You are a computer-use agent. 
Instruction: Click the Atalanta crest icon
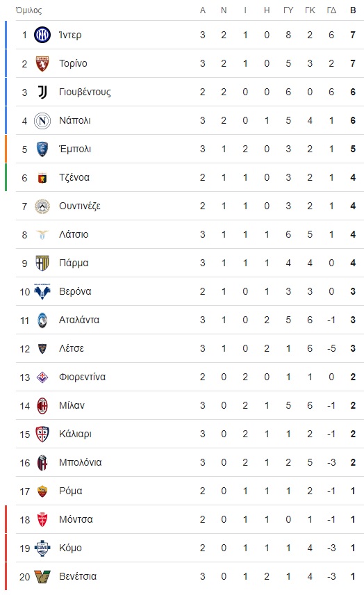42,320
